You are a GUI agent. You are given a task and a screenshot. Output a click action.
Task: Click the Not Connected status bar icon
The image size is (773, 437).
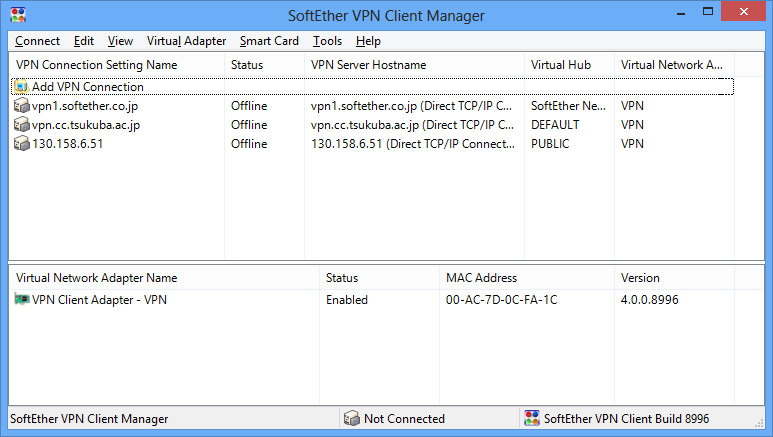click(x=351, y=419)
